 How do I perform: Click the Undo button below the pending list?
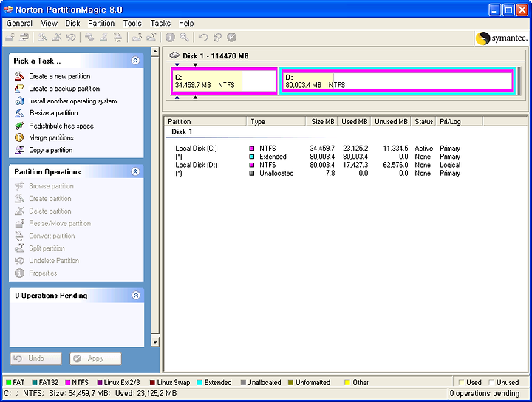pyautogui.click(x=36, y=358)
